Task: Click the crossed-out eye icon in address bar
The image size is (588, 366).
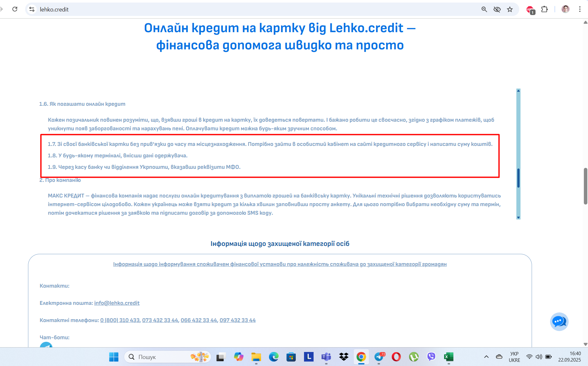Action: tap(497, 9)
